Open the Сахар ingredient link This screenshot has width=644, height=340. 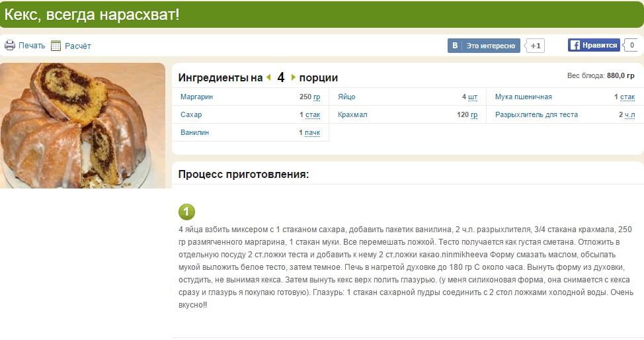[191, 115]
